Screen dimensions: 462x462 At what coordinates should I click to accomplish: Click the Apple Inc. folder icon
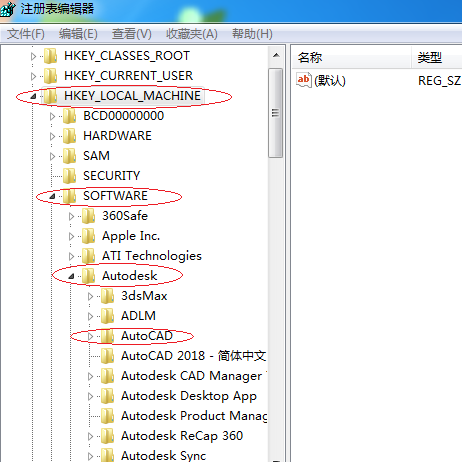click(x=89, y=236)
